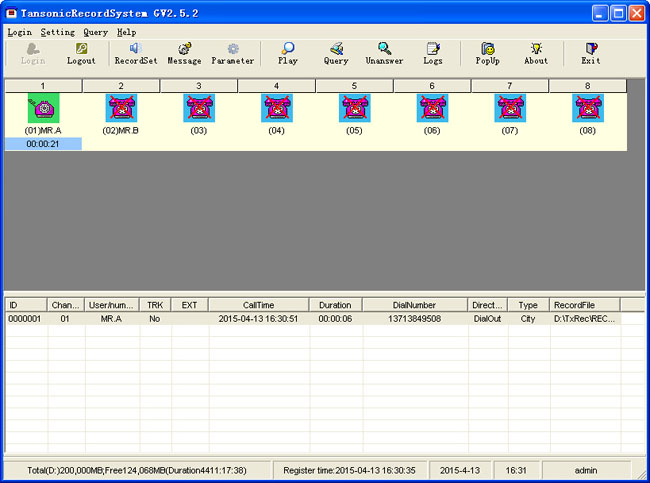This screenshot has width=650, height=483.
Task: Click the Logout toolbar icon
Action: [81, 53]
